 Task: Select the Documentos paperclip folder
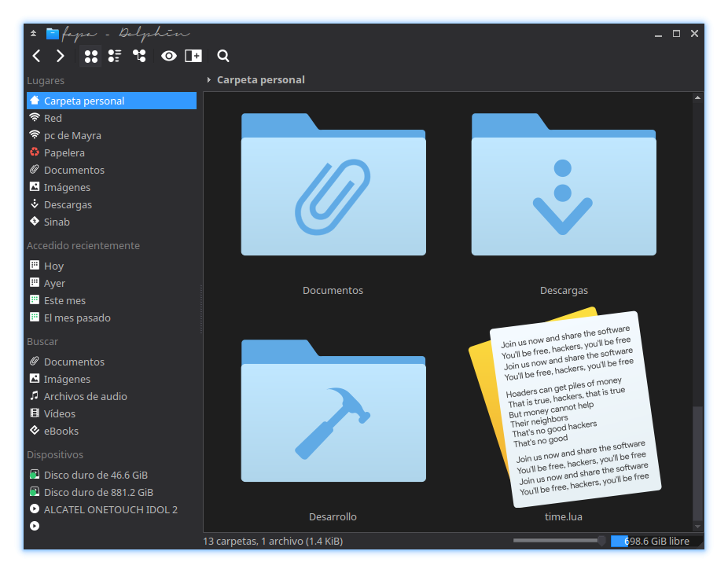pos(333,185)
